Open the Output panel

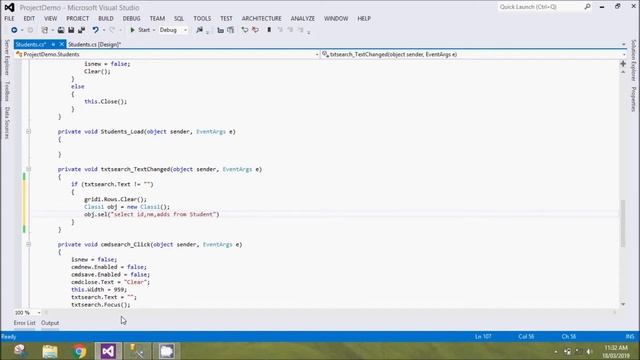[50, 323]
